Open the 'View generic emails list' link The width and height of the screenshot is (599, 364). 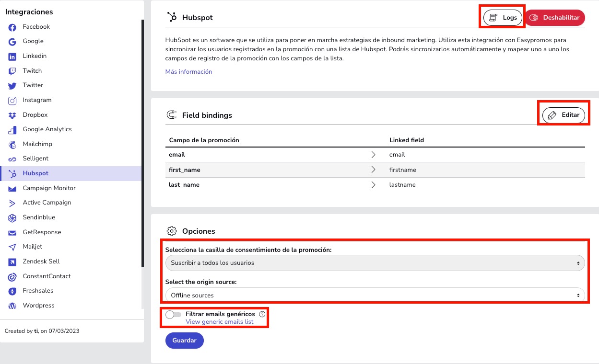pyautogui.click(x=220, y=321)
